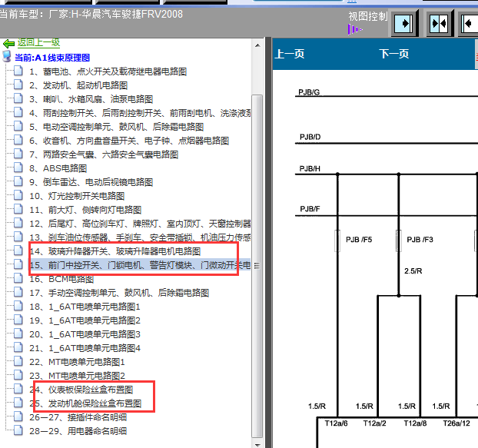
Task: Click document icon beside 28—29、用电器命名明细
Action: coord(18,430)
